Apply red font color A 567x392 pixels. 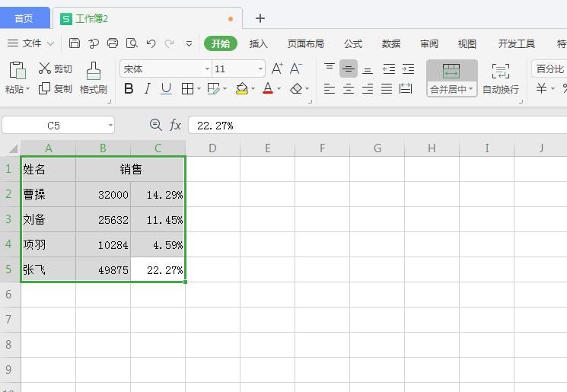(x=268, y=88)
